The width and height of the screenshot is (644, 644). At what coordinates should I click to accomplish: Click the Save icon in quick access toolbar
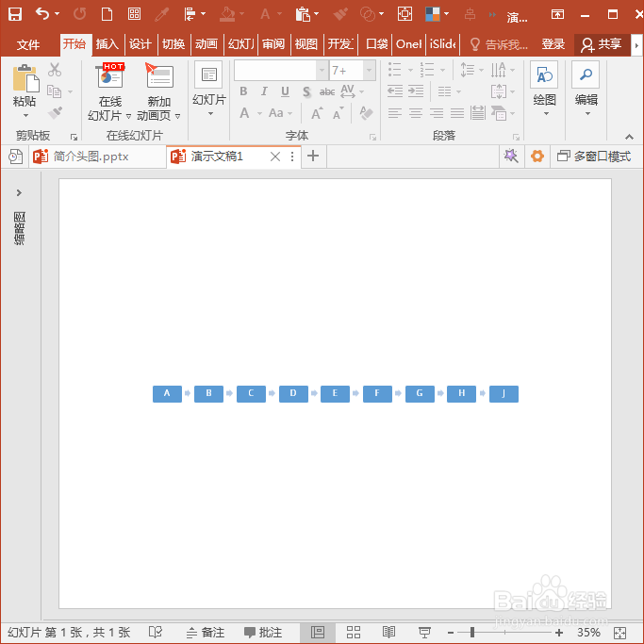pyautogui.click(x=15, y=14)
